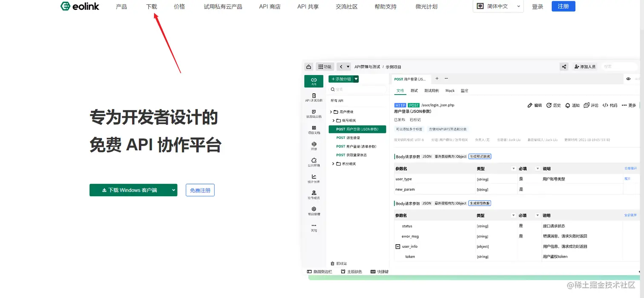Open the 简体中文 language dropdown
Viewport: 644px width, 298px height.
497,6
